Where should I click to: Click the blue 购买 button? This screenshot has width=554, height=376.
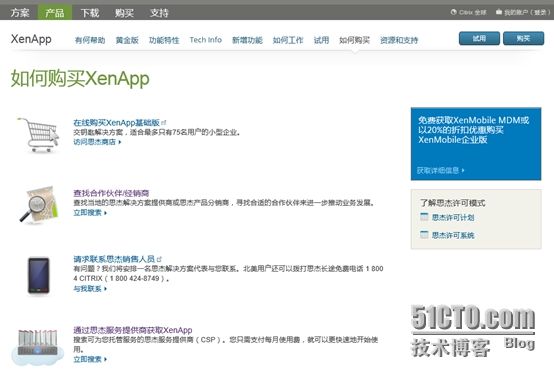[524, 38]
